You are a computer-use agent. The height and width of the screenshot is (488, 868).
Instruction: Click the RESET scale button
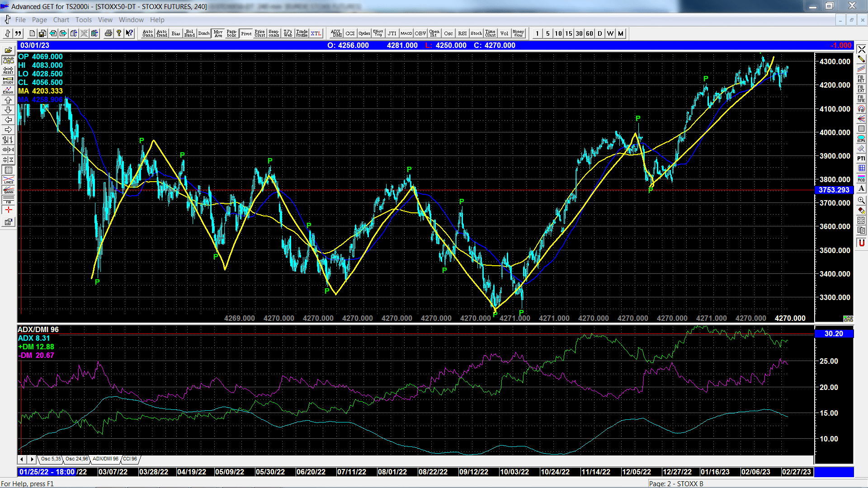coord(8,70)
